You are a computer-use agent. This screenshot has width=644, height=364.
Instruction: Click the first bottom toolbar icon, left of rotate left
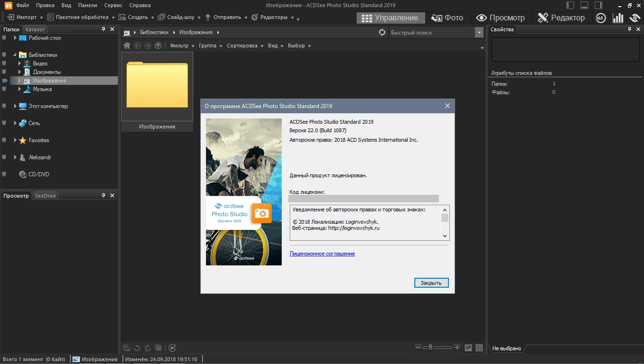tap(127, 348)
